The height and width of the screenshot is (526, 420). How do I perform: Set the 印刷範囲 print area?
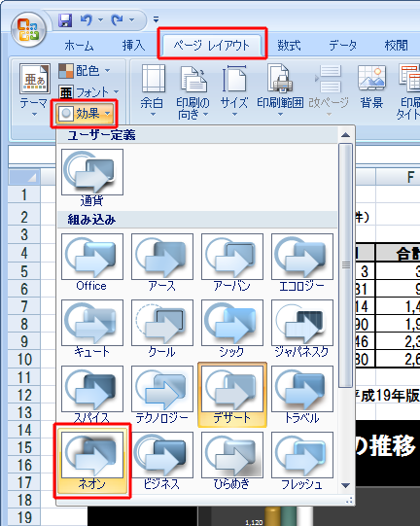pyautogui.click(x=280, y=90)
